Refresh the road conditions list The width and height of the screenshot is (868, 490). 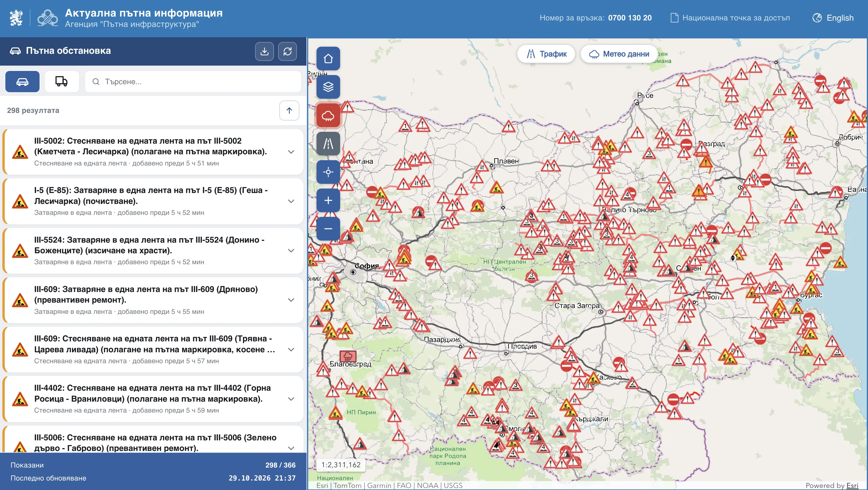288,51
